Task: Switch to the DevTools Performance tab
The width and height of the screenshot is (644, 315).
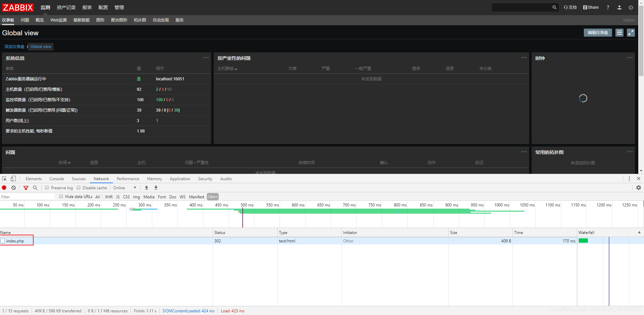Action: tap(128, 179)
